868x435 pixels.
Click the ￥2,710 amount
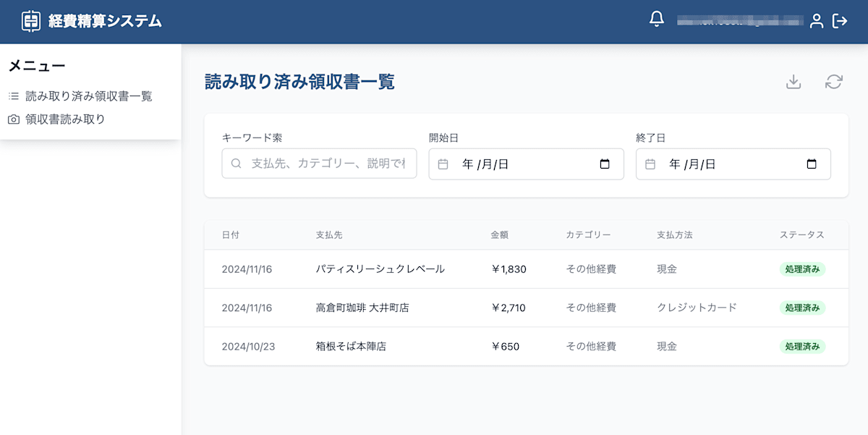pos(509,308)
